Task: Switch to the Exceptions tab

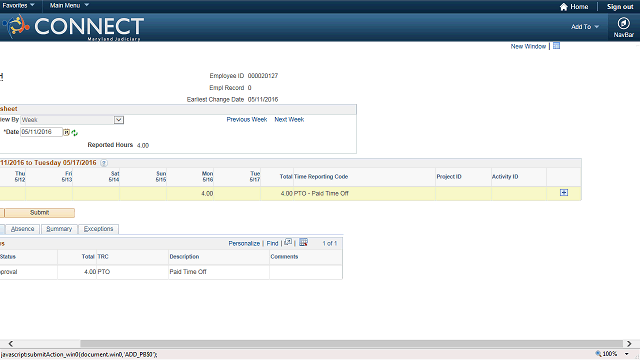Action: 98,229
